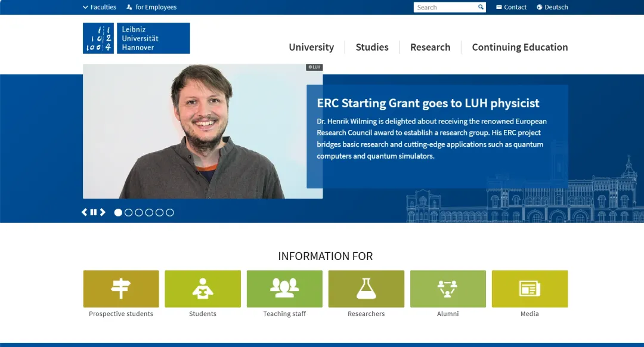Image resolution: width=644 pixels, height=347 pixels.
Task: Click the Leibniz Universität Hannover logo
Action: coord(137,38)
